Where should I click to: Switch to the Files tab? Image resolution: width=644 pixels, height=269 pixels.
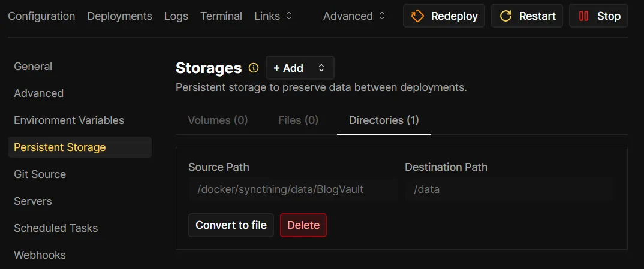point(298,120)
